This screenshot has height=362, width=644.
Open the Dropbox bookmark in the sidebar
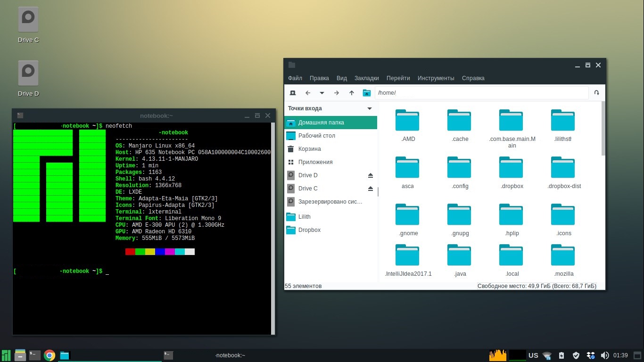[330, 230]
